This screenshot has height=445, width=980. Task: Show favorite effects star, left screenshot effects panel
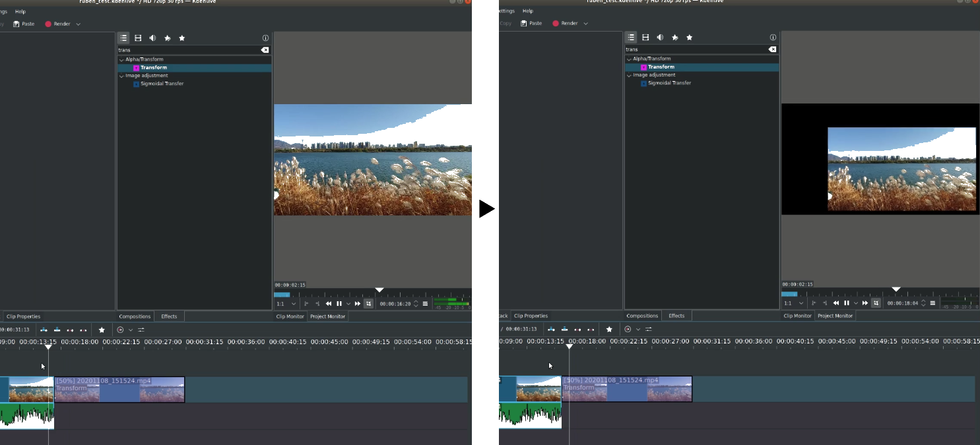click(x=182, y=38)
